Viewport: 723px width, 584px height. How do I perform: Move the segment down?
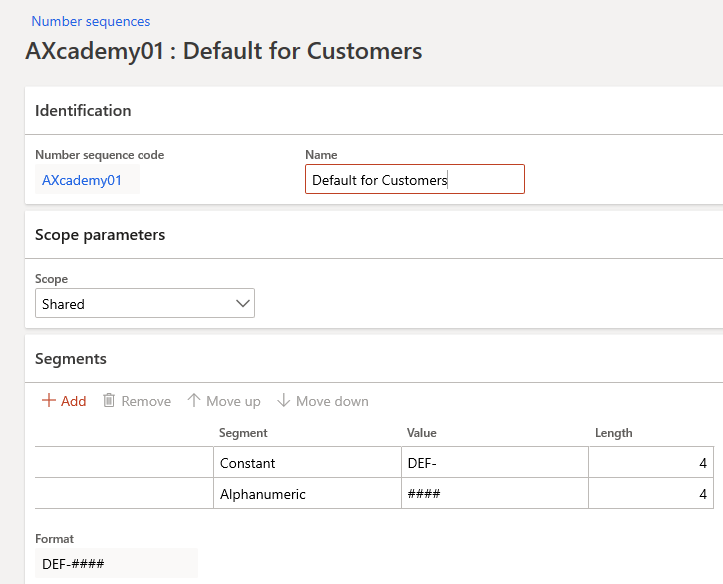coord(322,401)
